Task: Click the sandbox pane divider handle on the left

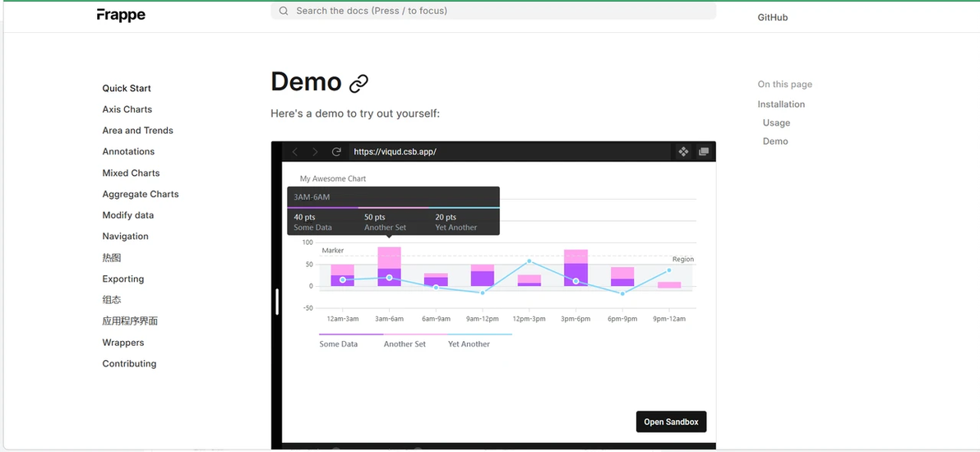Action: click(x=277, y=302)
